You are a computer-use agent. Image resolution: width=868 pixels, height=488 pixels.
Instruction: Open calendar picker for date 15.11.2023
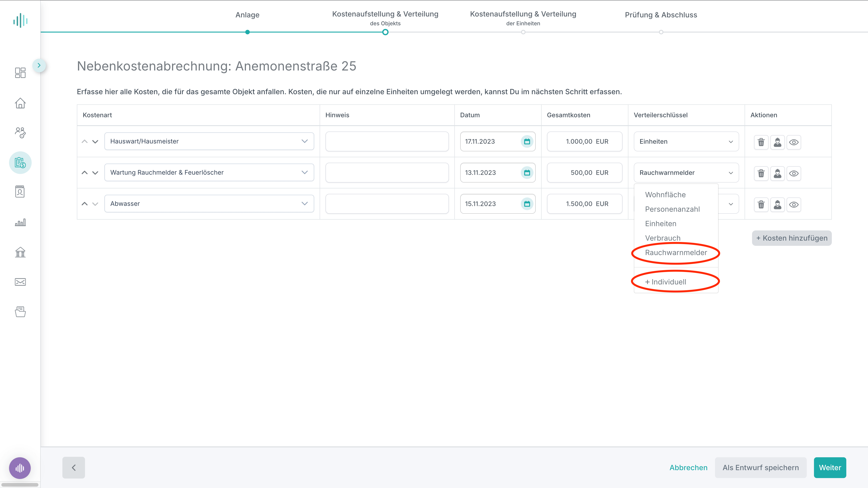coord(527,204)
